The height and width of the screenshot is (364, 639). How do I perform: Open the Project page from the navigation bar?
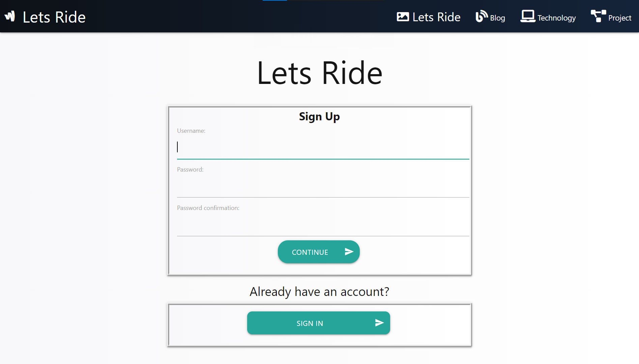(x=620, y=18)
